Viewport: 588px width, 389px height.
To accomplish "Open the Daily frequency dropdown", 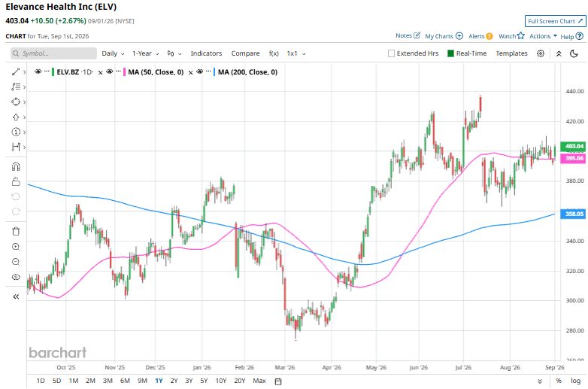I will point(113,53).
